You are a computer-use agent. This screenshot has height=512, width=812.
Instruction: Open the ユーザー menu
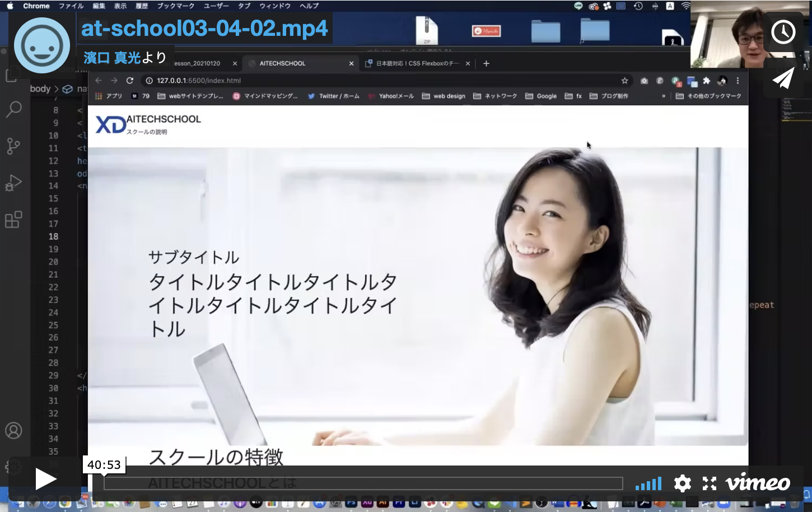pos(216,6)
